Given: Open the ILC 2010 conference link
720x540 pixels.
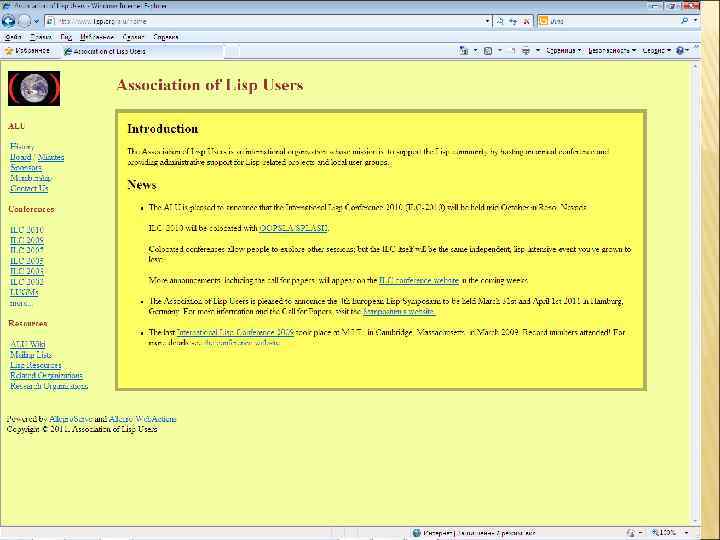Looking at the screenshot, I should tap(27, 230).
